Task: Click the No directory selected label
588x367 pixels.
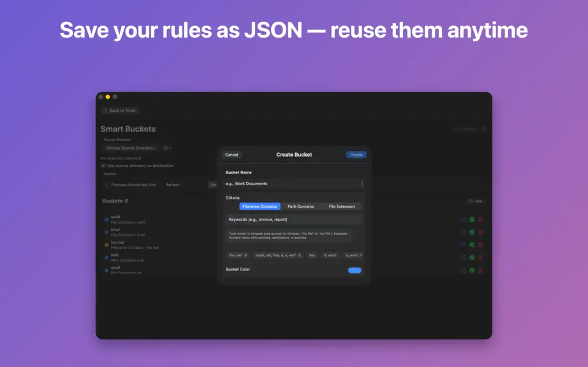Action: (x=121, y=158)
